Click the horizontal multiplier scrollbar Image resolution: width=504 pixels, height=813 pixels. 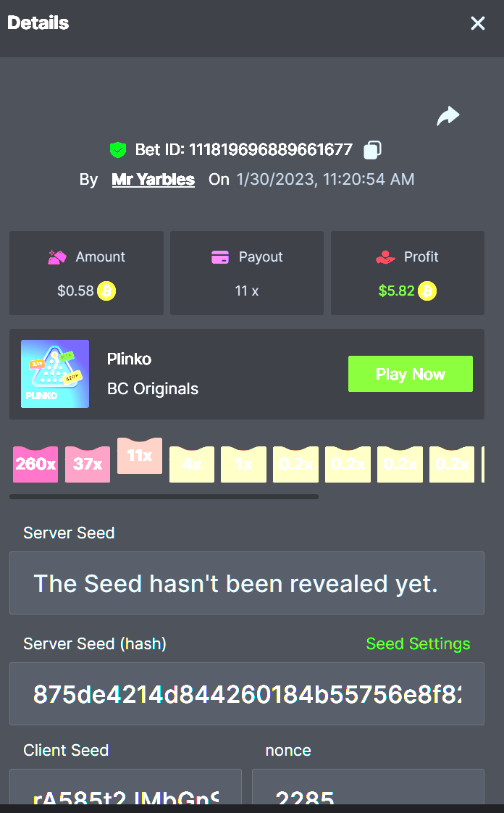(164, 497)
